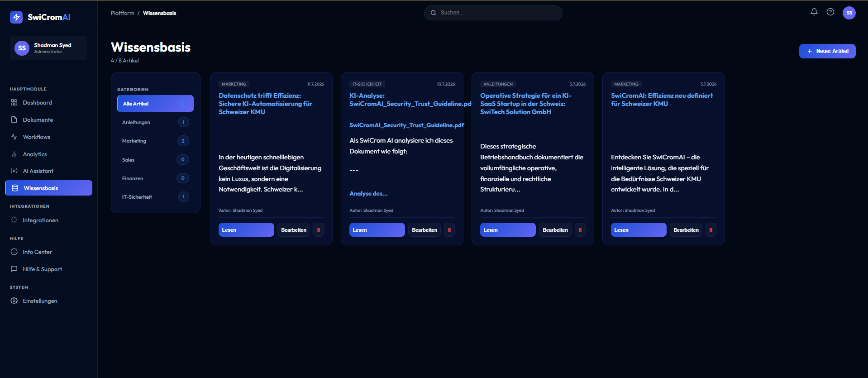Viewport: 868px width, 378px height.
Task: Click the help question mark icon
Action: [830, 12]
